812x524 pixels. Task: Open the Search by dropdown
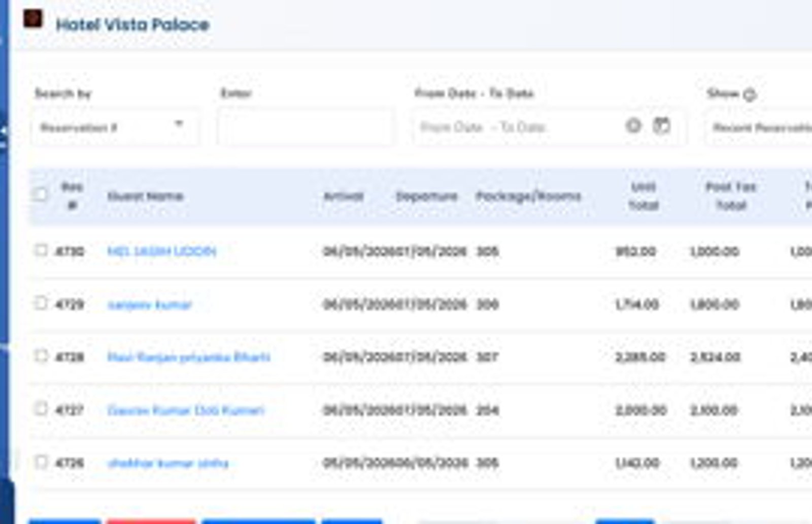pos(115,127)
